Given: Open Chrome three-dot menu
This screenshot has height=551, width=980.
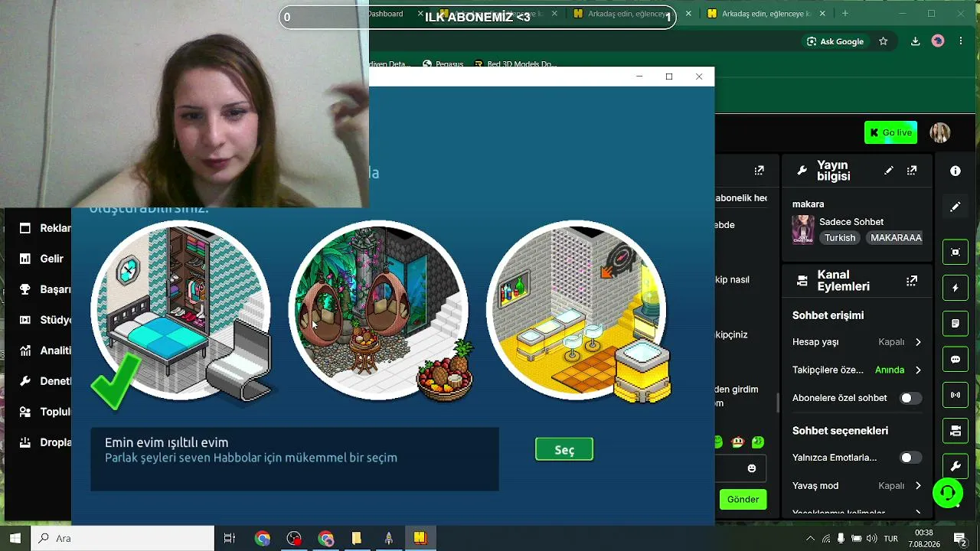Looking at the screenshot, I should pos(961,41).
